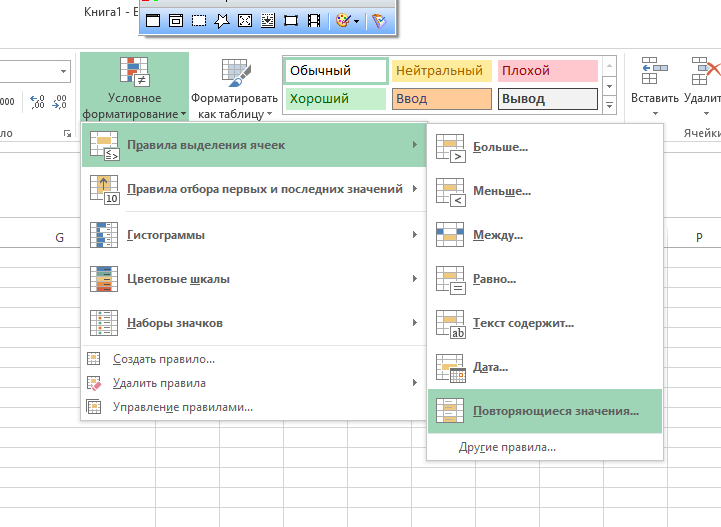
Task: Open Правила отбора первых и последних значений
Action: (254, 189)
